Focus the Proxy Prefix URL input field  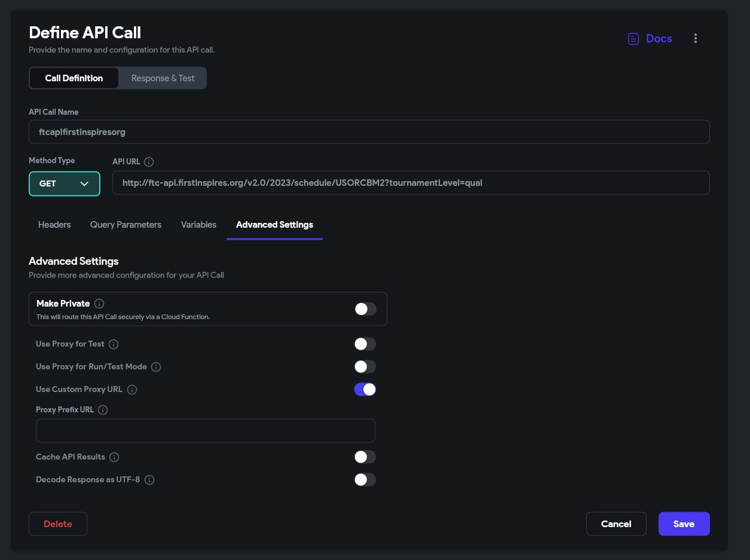tap(205, 430)
